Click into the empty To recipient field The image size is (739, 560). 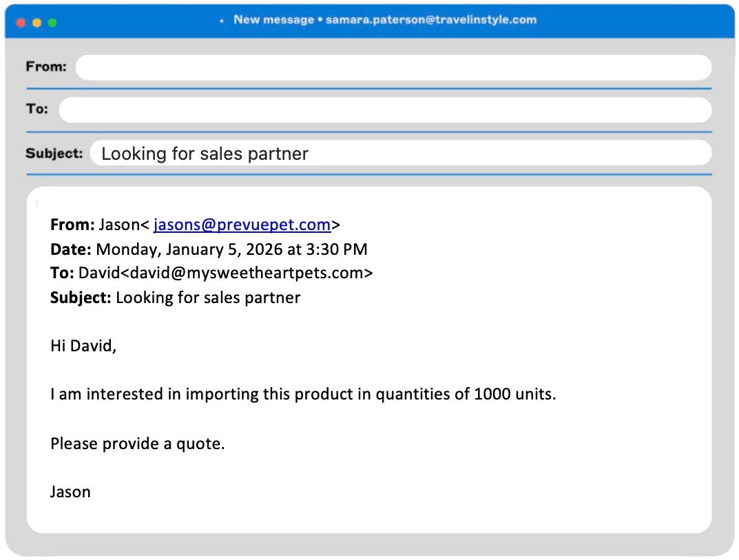(384, 110)
